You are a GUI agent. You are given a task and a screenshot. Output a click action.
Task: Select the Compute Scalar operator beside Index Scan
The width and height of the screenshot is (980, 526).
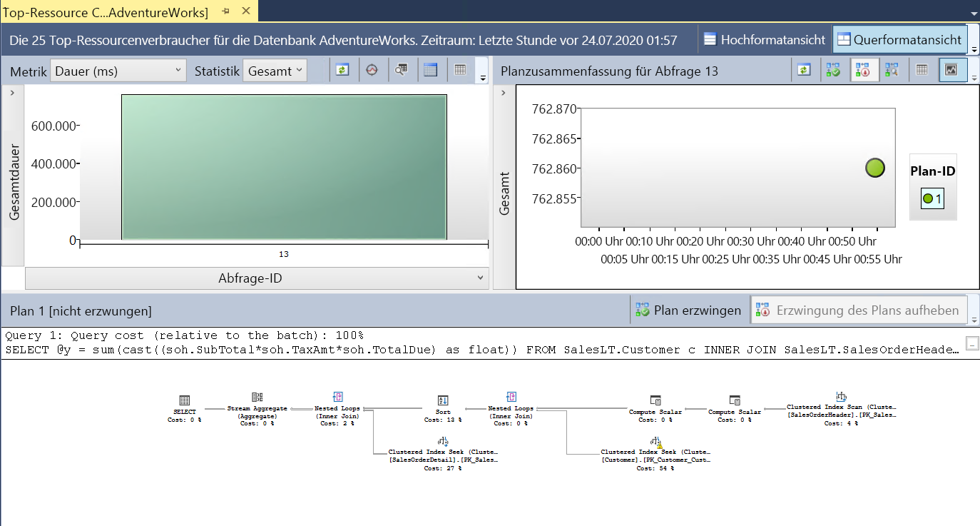[x=735, y=409]
